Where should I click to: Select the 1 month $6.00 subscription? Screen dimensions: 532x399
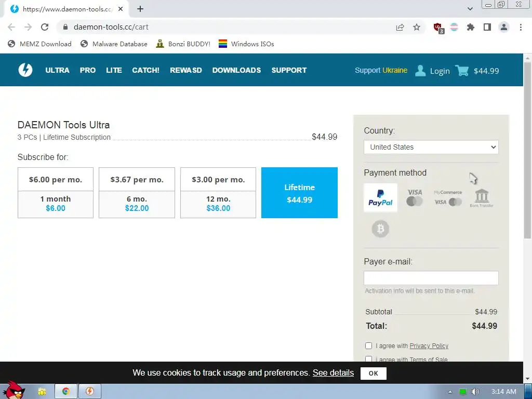56,193
